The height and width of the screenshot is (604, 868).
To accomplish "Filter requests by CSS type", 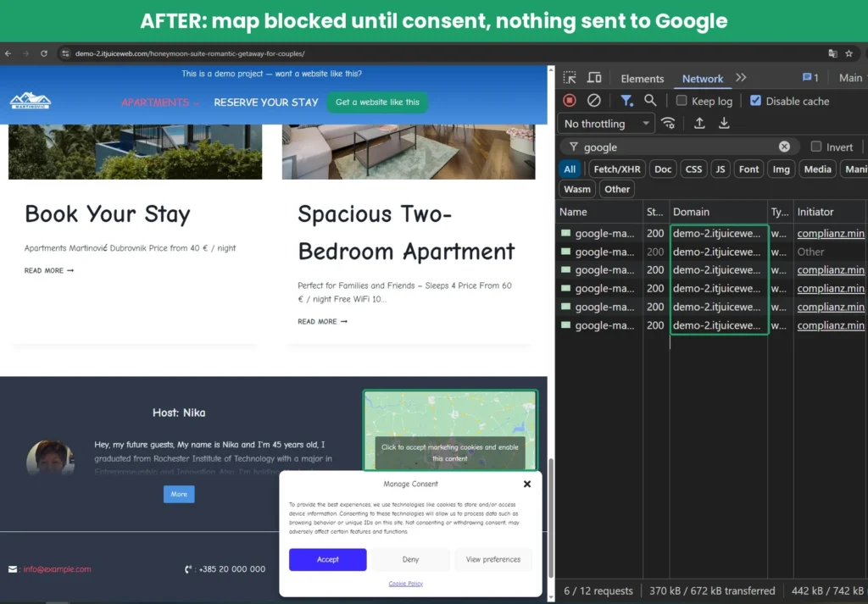I will 693,169.
